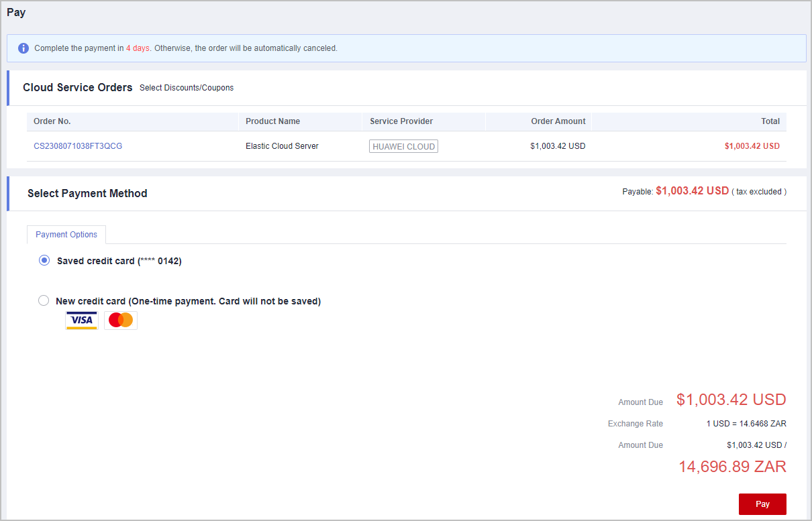Click the (tax excluded) note
This screenshot has width=812, height=521.
click(x=759, y=192)
